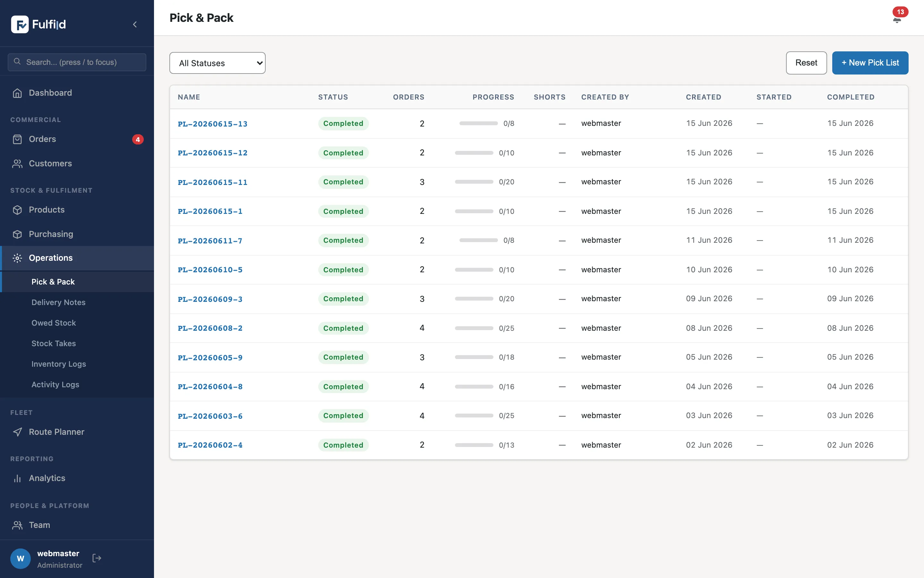Click the Orders bag icon
The image size is (924, 578).
click(17, 139)
